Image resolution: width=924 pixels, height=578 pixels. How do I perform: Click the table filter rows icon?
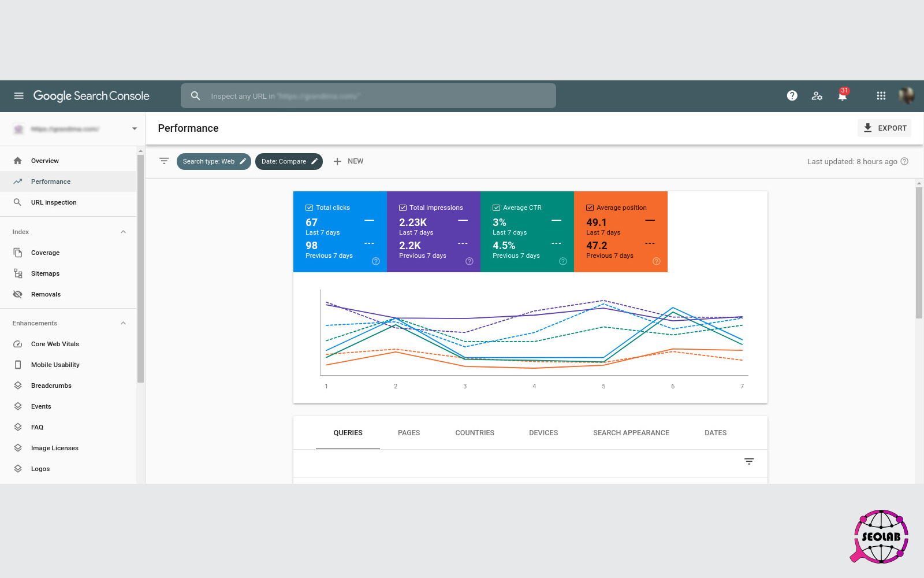click(x=749, y=461)
